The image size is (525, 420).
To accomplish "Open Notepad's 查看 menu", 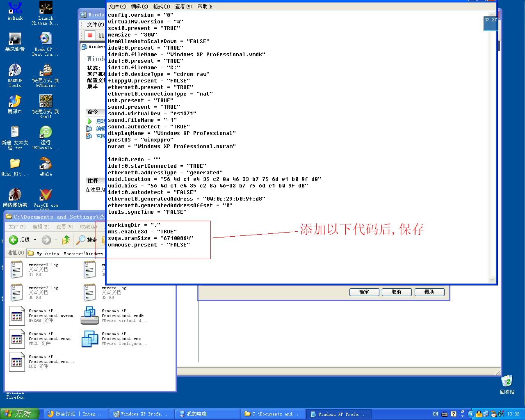I will click(x=184, y=7).
